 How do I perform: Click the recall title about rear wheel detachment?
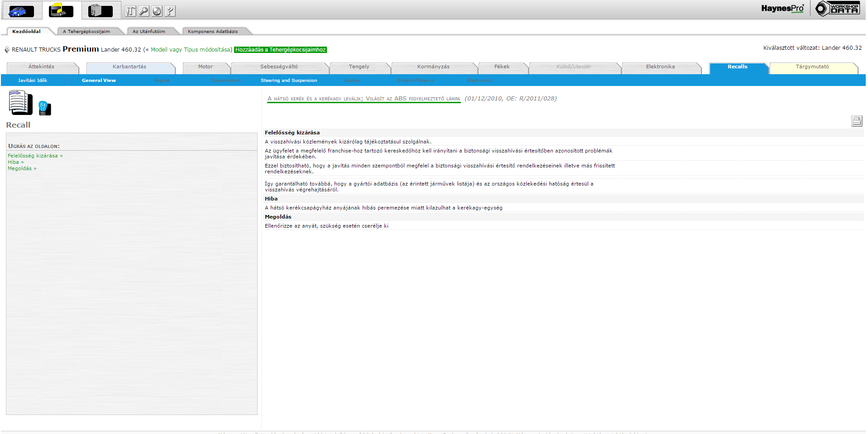pyautogui.click(x=364, y=99)
